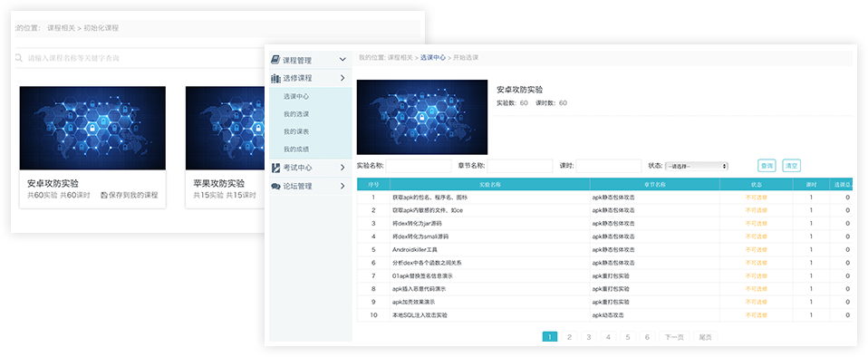The width and height of the screenshot is (868, 357).
Task: Click the 考试中心 icon in sidebar
Action: point(275,167)
